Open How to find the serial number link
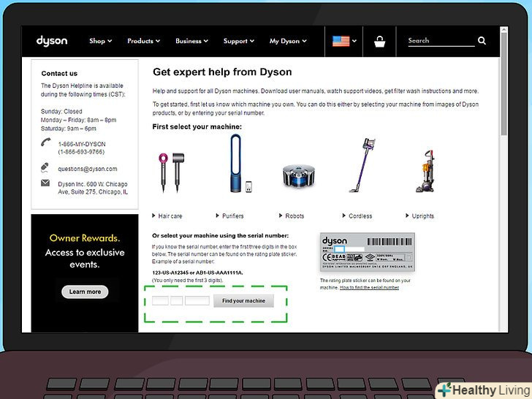The image size is (532, 399). point(369,288)
